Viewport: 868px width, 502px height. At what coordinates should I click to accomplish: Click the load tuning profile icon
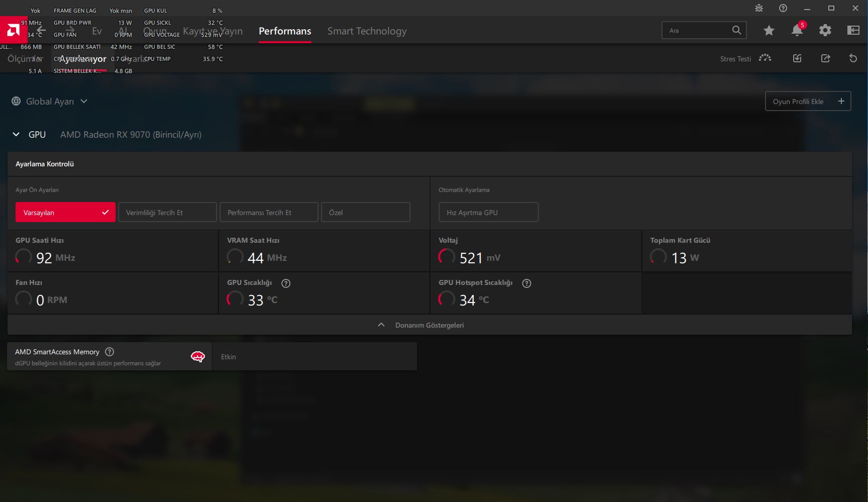pyautogui.click(x=797, y=58)
